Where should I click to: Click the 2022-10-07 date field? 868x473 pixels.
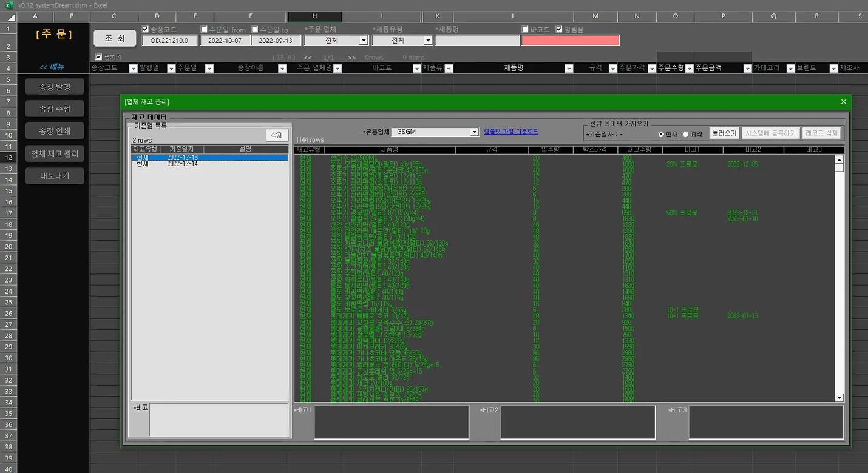click(x=225, y=41)
